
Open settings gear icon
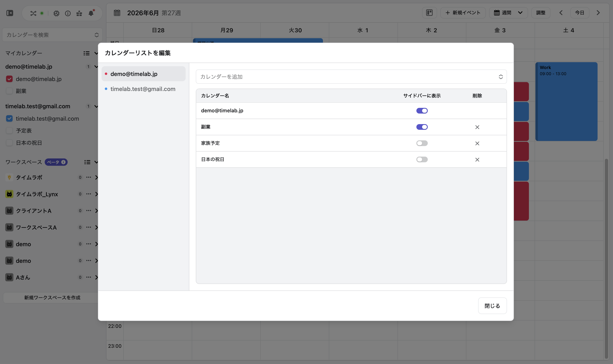[56, 13]
